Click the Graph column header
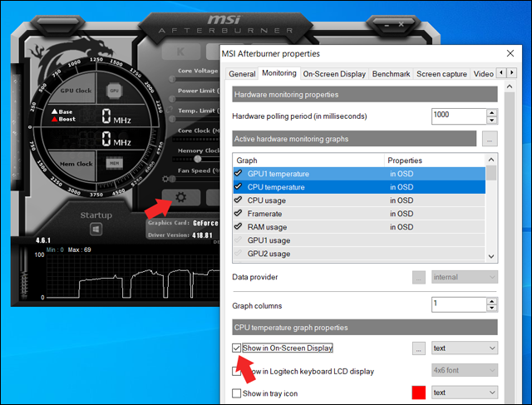 point(308,161)
